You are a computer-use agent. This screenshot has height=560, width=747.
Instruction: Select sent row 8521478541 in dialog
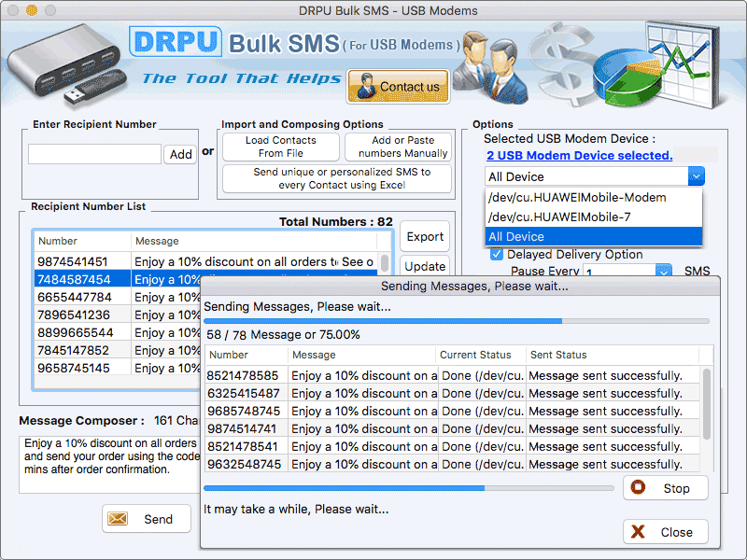click(453, 446)
